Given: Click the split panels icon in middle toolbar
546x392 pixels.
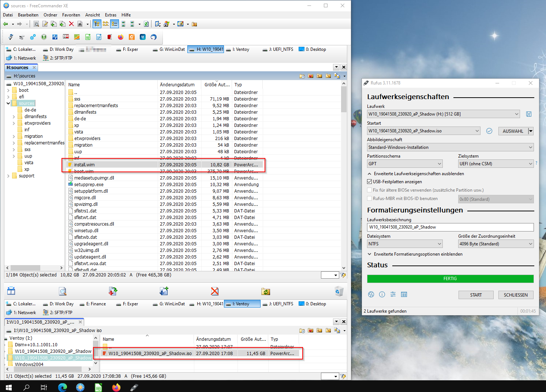Looking at the screenshot, I should point(11,291).
